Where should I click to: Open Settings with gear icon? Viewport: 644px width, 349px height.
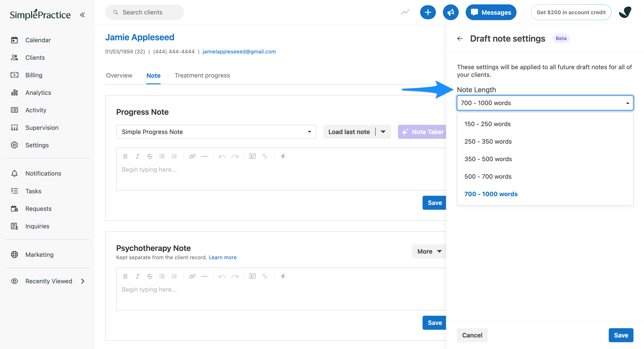[x=37, y=145]
